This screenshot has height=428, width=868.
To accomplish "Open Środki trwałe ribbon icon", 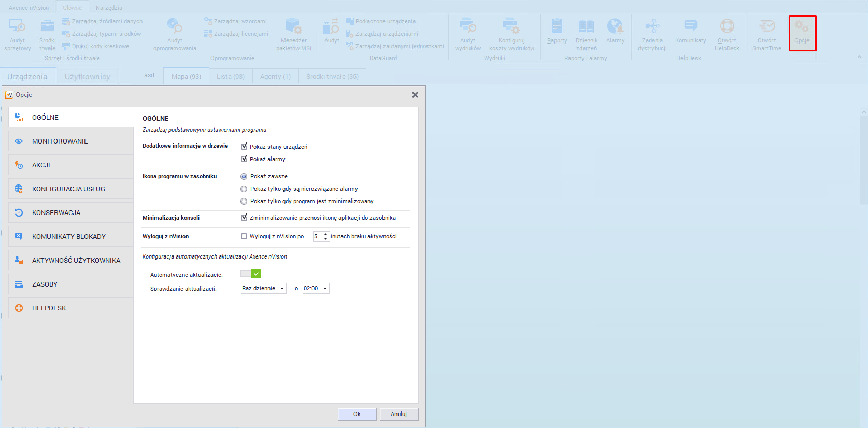I will click(x=47, y=35).
